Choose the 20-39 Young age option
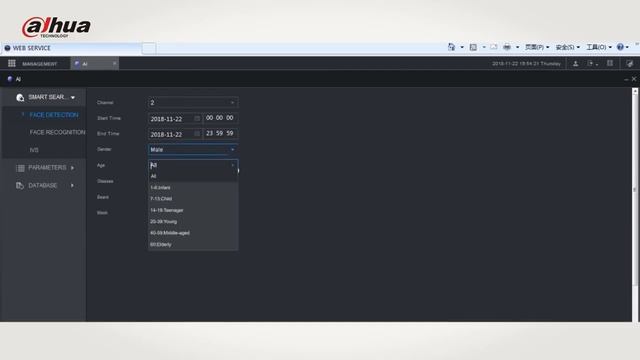640x360 pixels. click(x=193, y=222)
